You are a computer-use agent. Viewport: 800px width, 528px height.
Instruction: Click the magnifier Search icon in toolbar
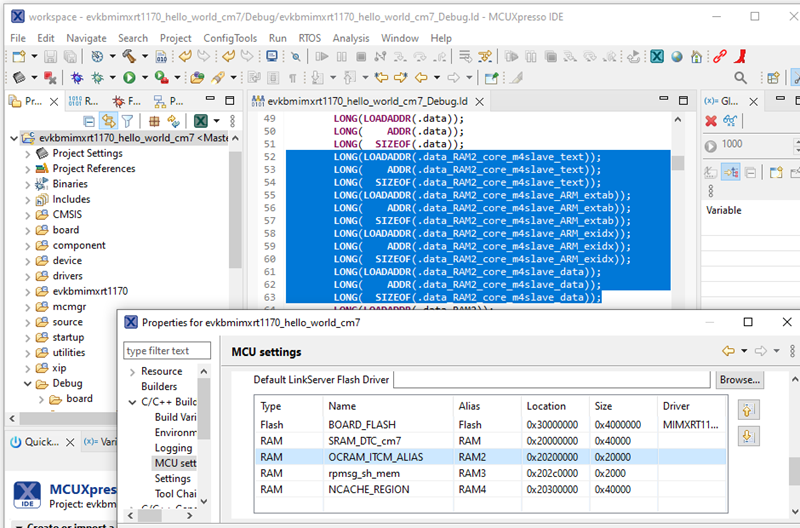[740, 78]
